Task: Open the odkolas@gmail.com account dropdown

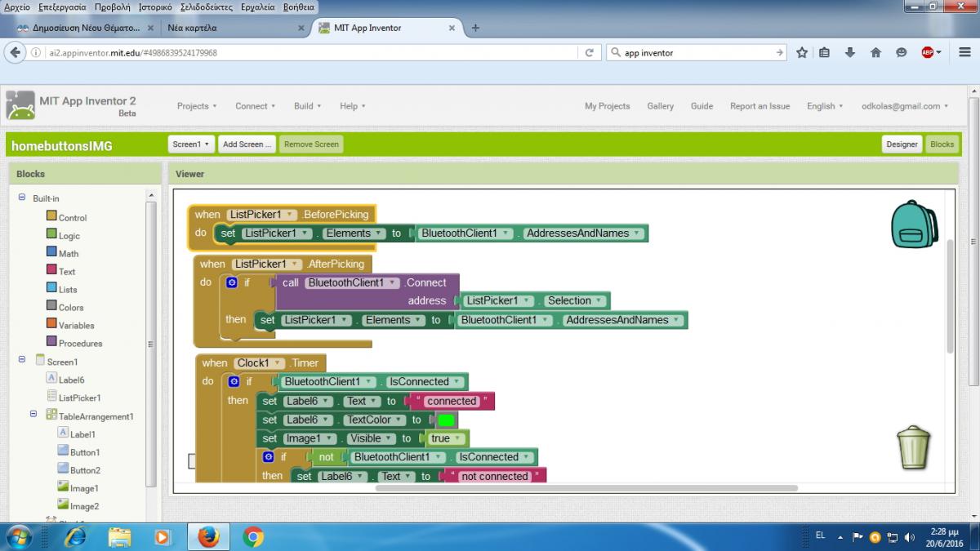Action: (x=905, y=106)
